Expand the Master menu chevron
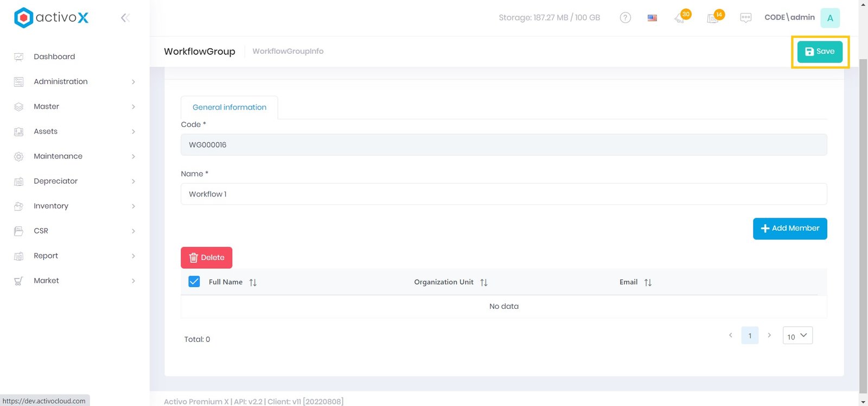868x406 pixels. pos(133,107)
